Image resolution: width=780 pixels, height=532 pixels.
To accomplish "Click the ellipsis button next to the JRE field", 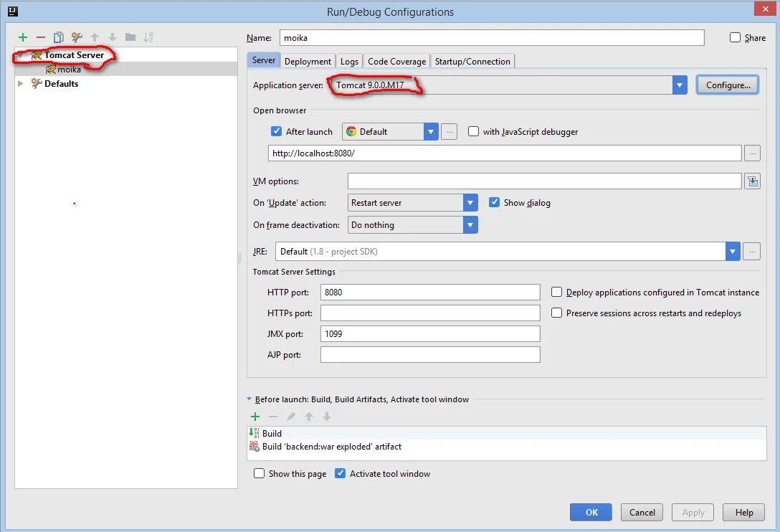I will (x=751, y=252).
